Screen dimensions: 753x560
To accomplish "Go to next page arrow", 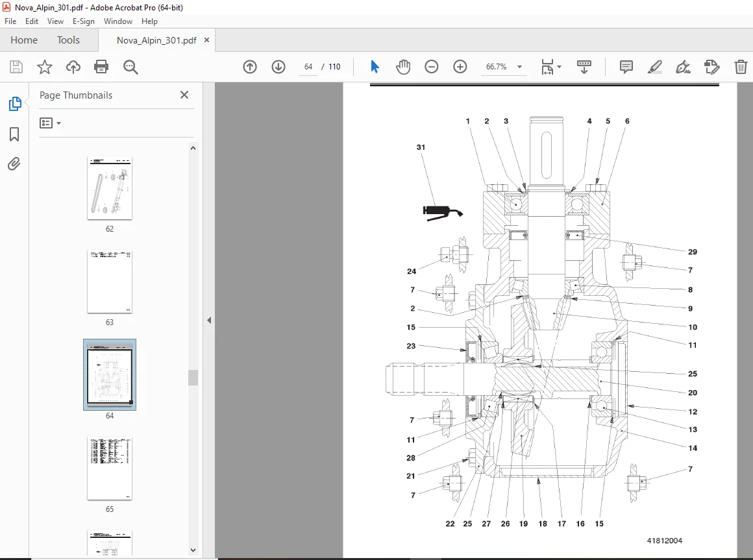I will click(278, 67).
